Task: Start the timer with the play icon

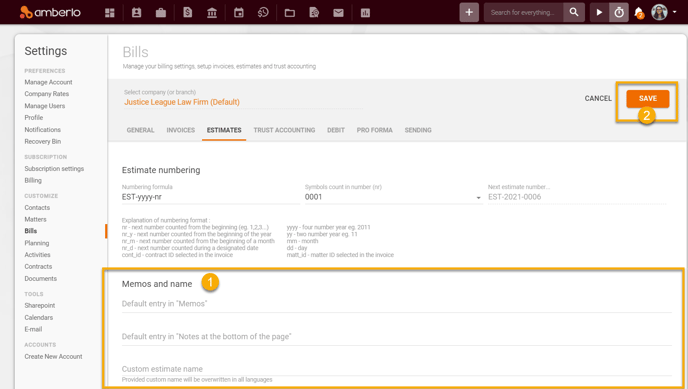Action: [599, 12]
